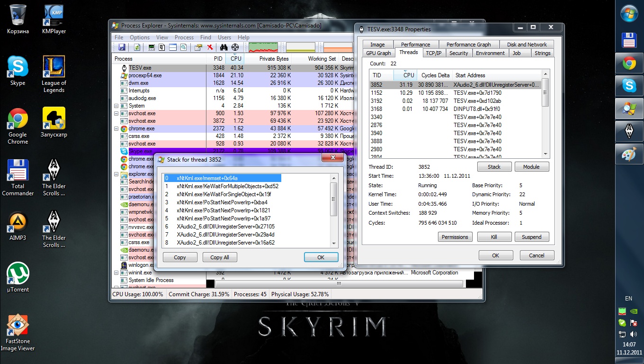Click the binoculars Find icon
644x364 pixels.
(x=224, y=47)
